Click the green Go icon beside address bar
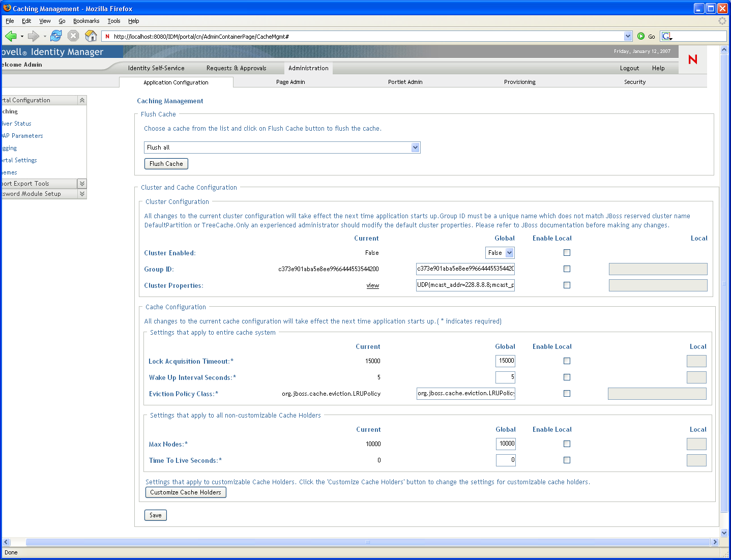The height and width of the screenshot is (560, 731). pos(641,36)
